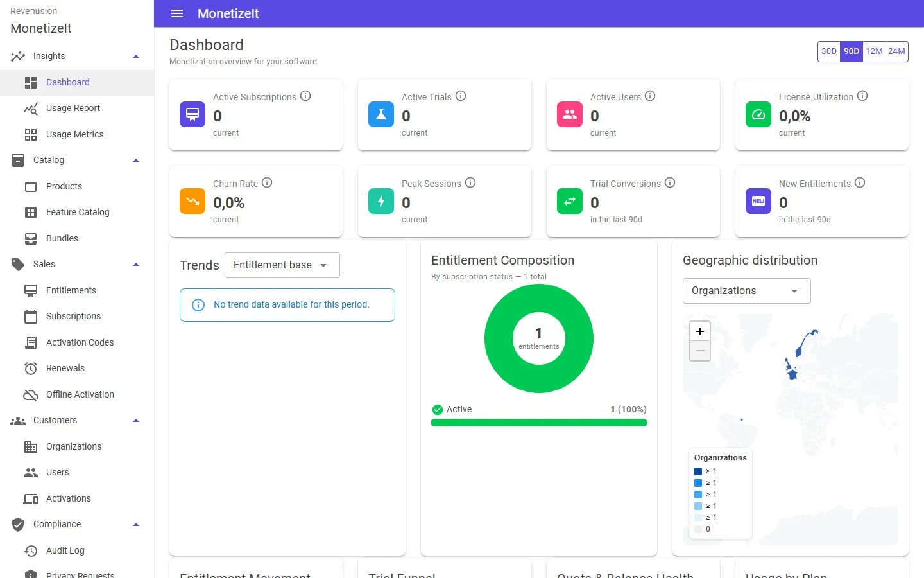Toggle the hamburger menu icon
Viewport: 924px width, 578px height.
(x=177, y=13)
